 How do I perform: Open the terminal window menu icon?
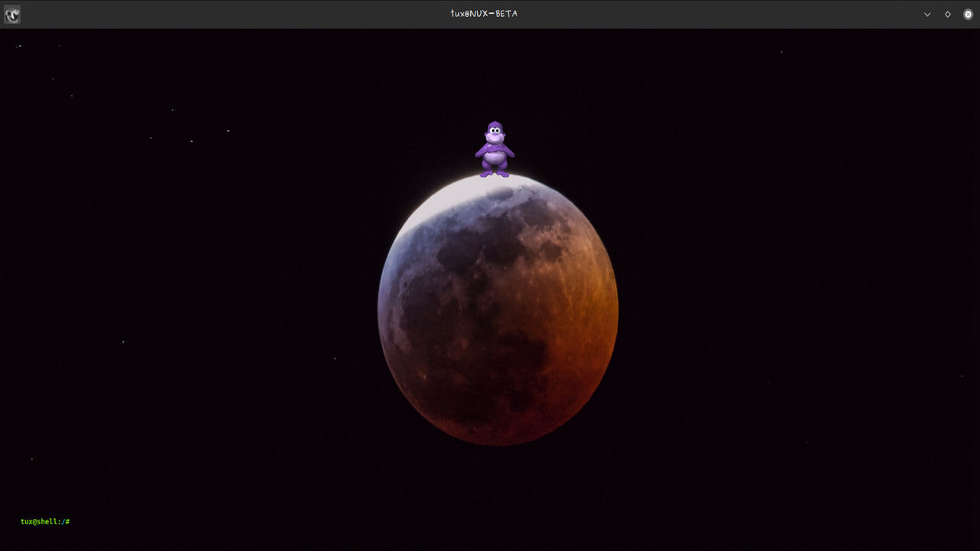[x=12, y=14]
